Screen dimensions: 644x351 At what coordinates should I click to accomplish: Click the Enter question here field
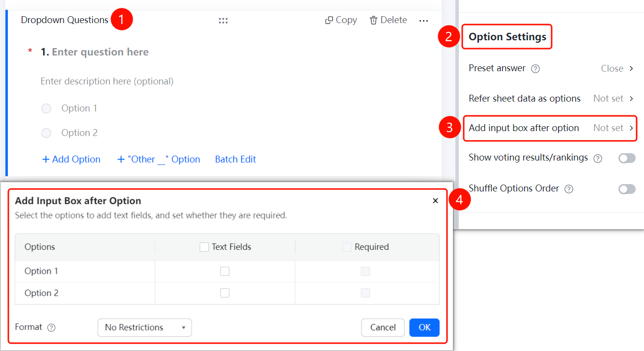100,52
